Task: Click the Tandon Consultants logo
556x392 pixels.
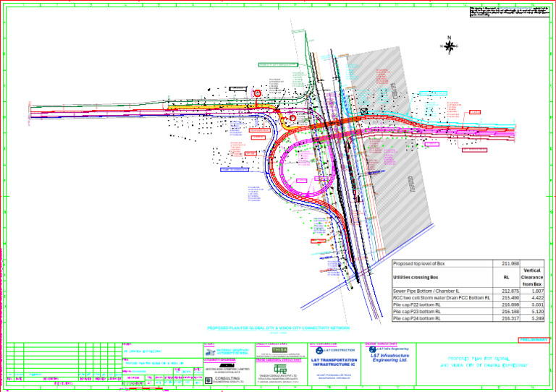Action: point(280,369)
